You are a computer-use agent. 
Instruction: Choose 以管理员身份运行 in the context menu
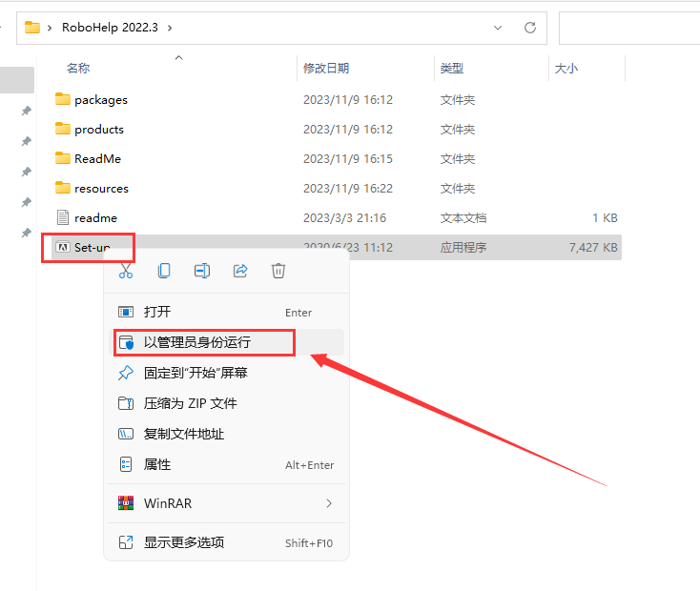point(226,342)
